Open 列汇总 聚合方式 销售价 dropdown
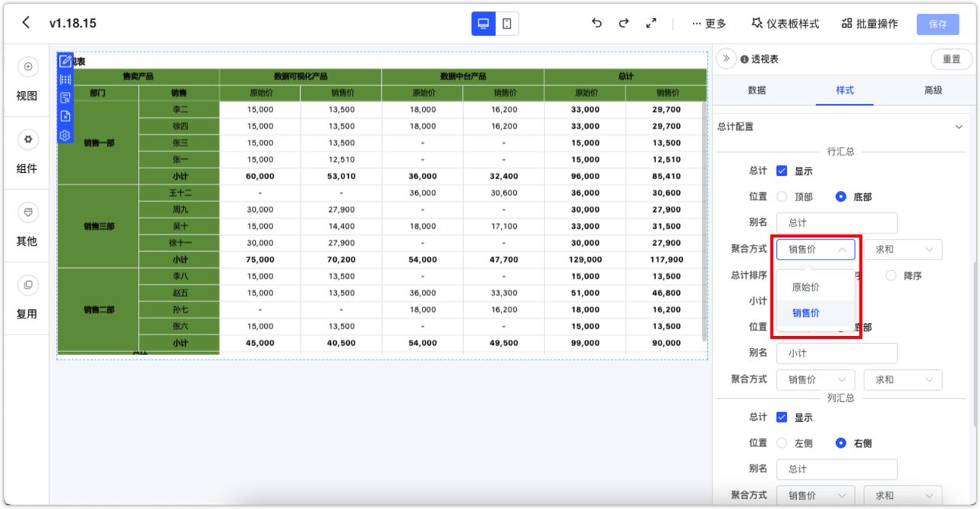Image resolution: width=980 pixels, height=509 pixels. (x=815, y=495)
